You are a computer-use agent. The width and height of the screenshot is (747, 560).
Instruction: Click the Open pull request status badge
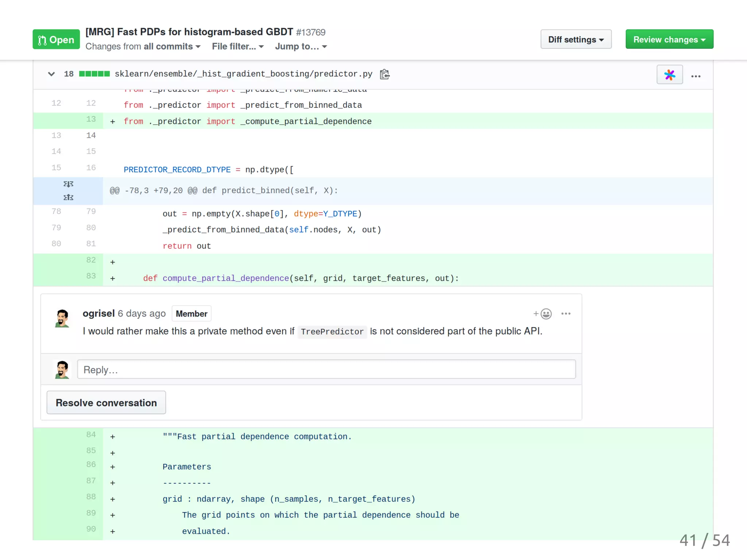[56, 39]
